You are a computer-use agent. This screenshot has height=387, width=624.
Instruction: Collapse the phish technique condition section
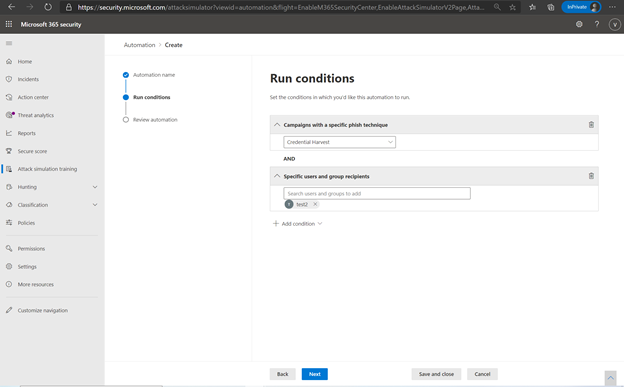coord(277,125)
